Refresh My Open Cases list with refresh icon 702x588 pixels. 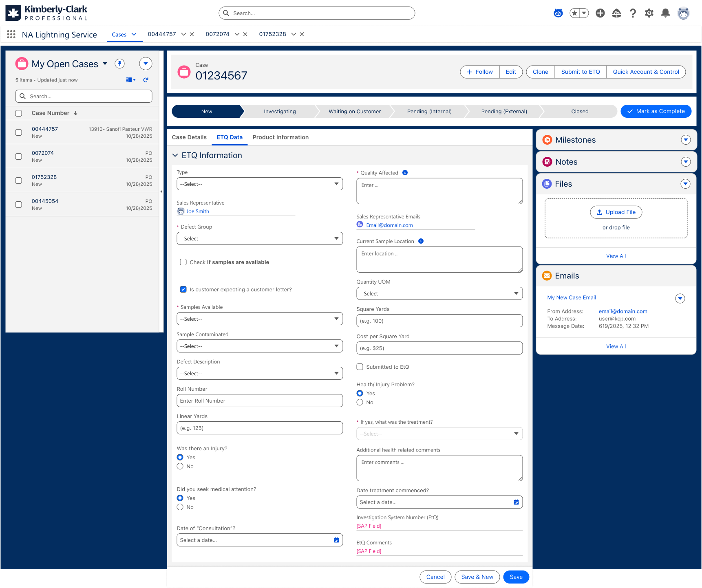click(x=146, y=80)
